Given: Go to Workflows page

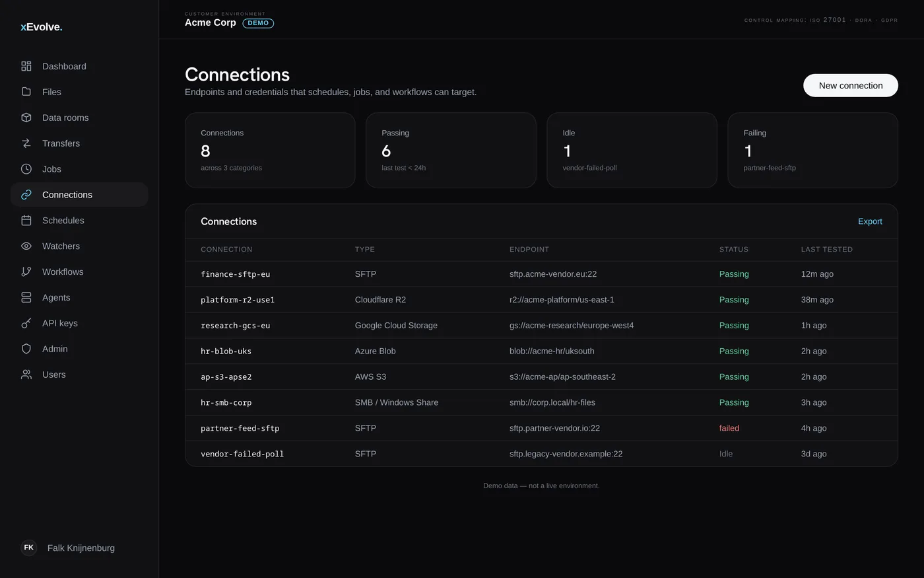Looking at the screenshot, I should [x=79, y=271].
